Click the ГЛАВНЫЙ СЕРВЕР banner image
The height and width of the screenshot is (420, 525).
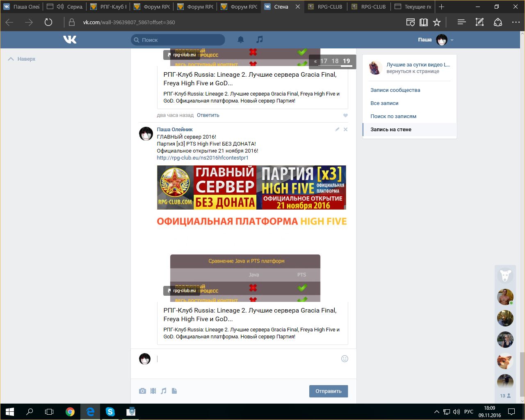tap(251, 187)
